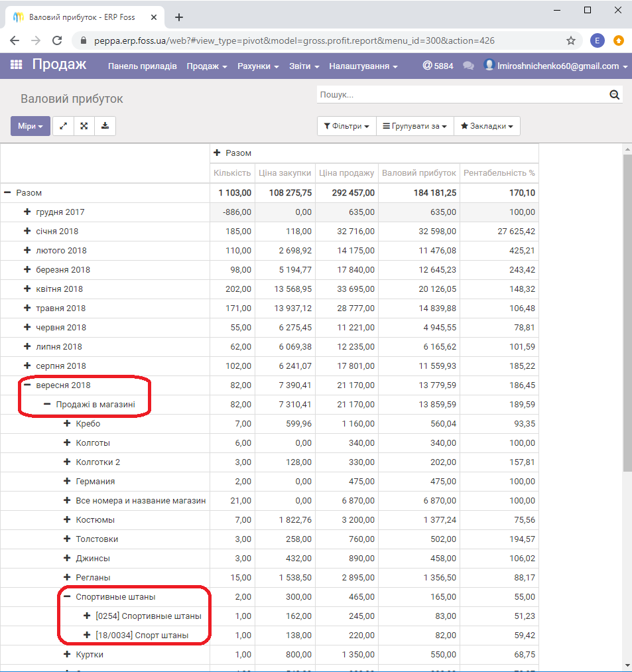Open the apps grid menu icon
The height and width of the screenshot is (672, 632).
click(x=17, y=65)
